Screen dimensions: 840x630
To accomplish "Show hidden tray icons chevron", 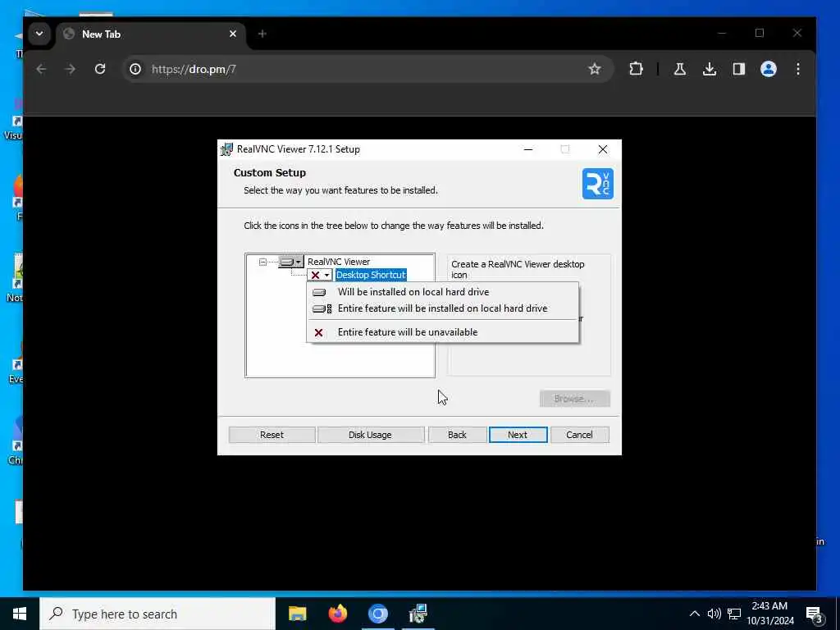I will (694, 614).
